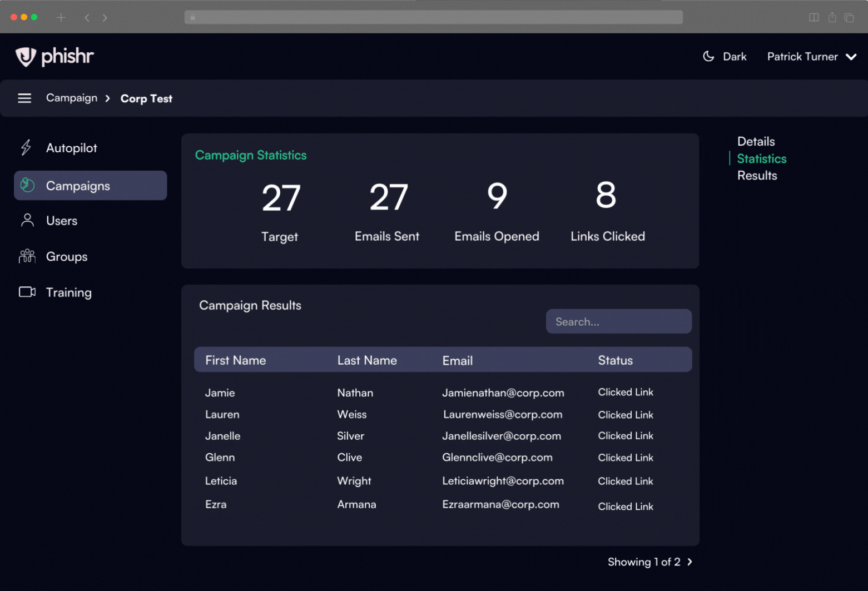Click the Jamienathan@corp.com email
Screen dimensions: 868x591
[x=503, y=393]
